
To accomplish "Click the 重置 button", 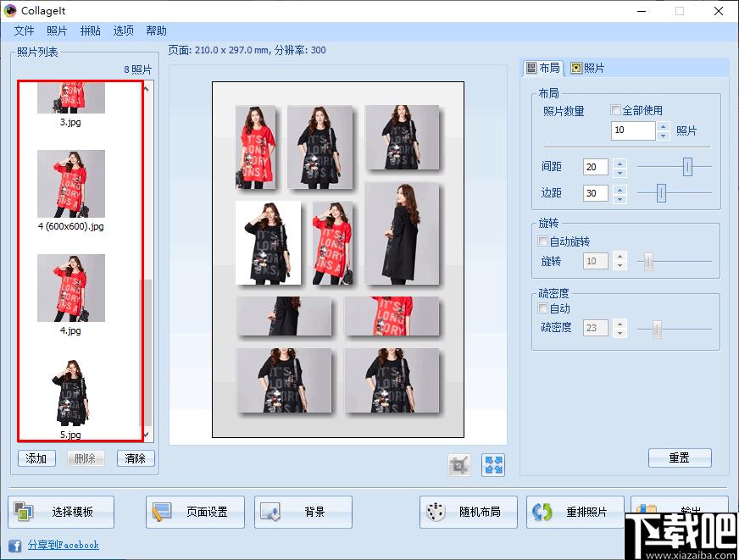I will coord(680,457).
